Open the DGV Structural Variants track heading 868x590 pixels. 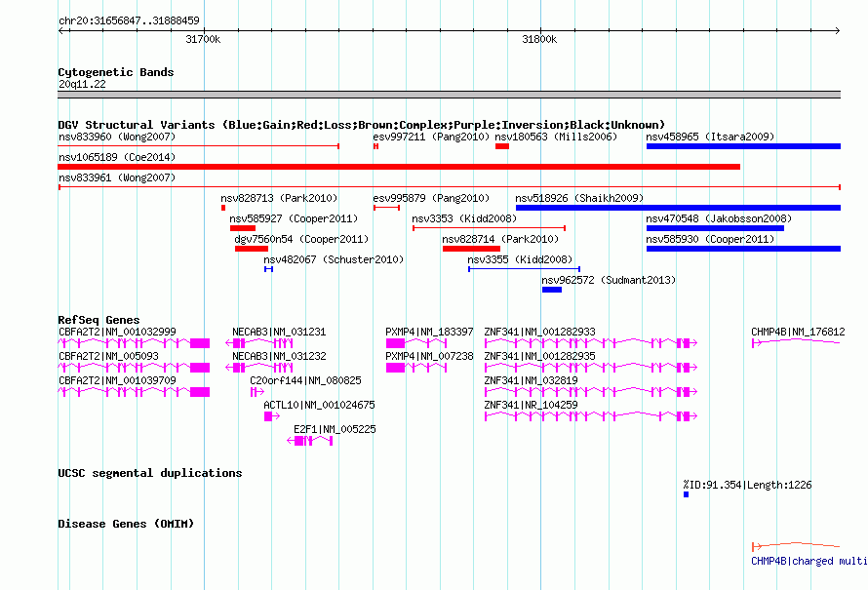point(361,125)
